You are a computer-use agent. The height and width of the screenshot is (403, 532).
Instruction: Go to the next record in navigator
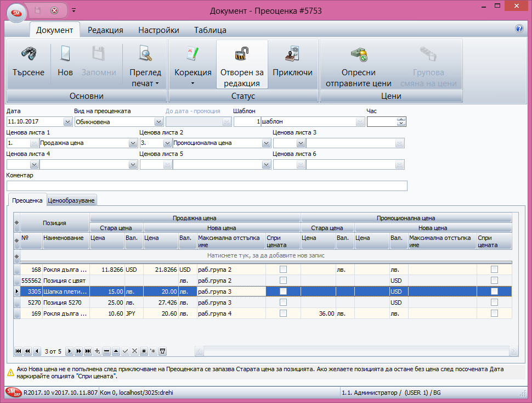point(69,351)
